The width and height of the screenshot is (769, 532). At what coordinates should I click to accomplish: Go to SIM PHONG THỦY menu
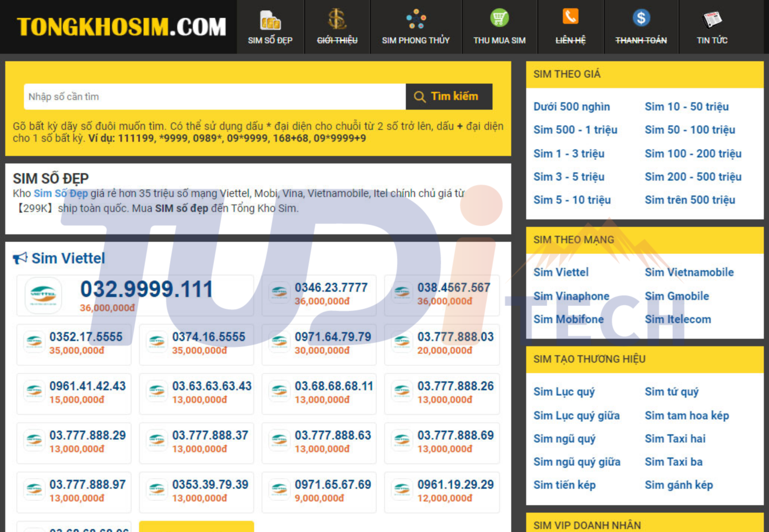(416, 27)
